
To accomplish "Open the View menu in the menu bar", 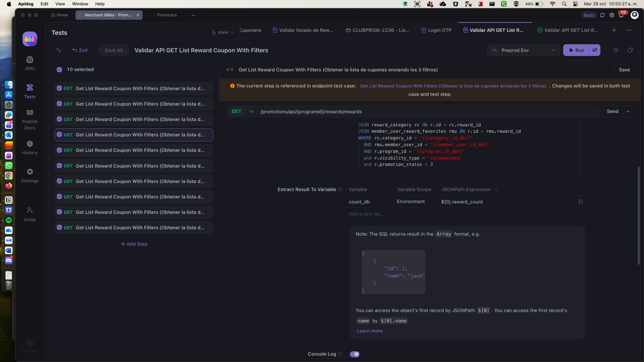I will pos(60,4).
